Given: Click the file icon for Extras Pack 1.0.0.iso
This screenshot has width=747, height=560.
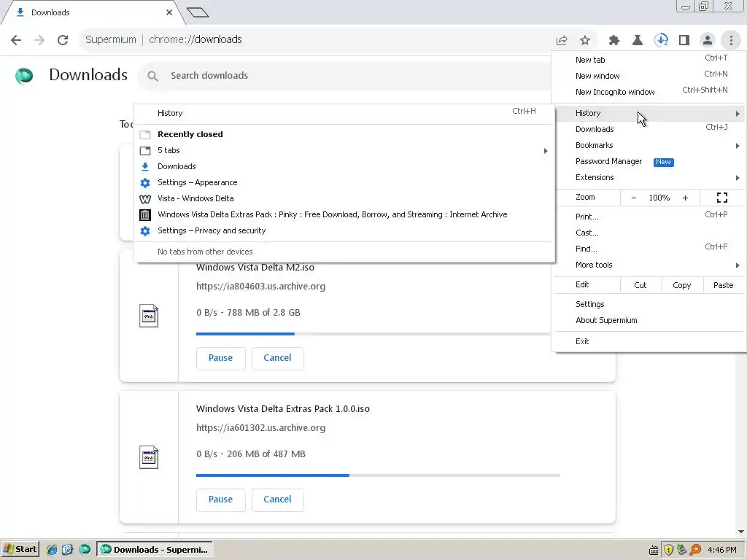Looking at the screenshot, I should [x=149, y=457].
